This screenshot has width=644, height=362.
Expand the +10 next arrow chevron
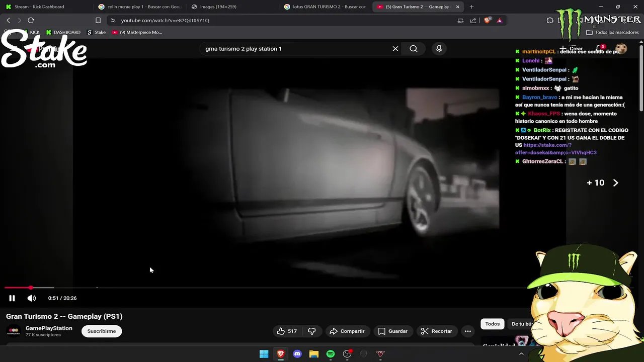pyautogui.click(x=615, y=183)
